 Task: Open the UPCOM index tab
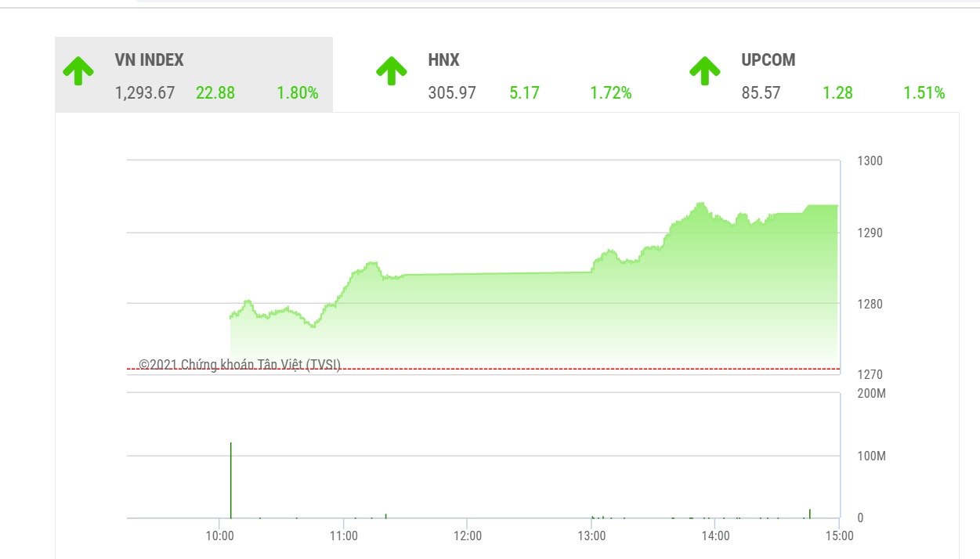click(768, 60)
